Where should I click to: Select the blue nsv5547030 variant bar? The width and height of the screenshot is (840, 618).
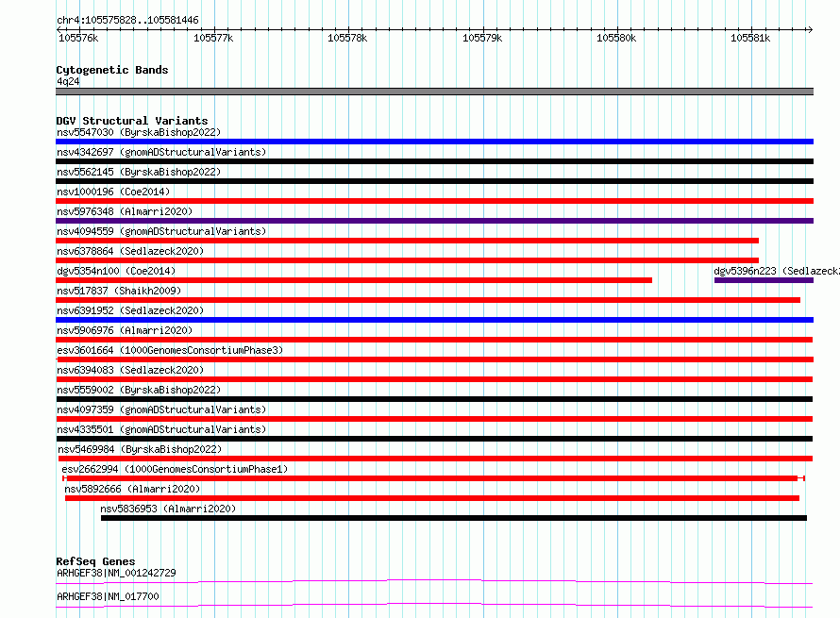tap(434, 142)
